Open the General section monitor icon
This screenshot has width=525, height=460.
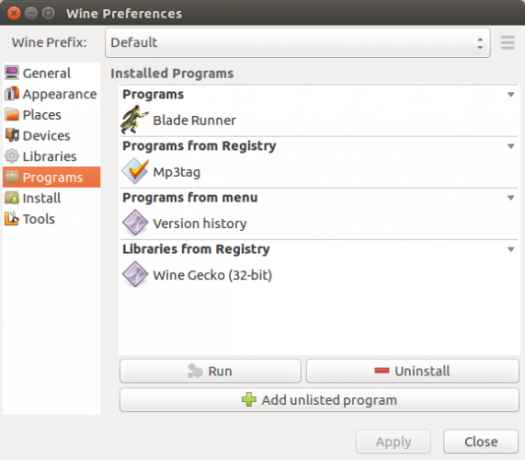click(12, 73)
